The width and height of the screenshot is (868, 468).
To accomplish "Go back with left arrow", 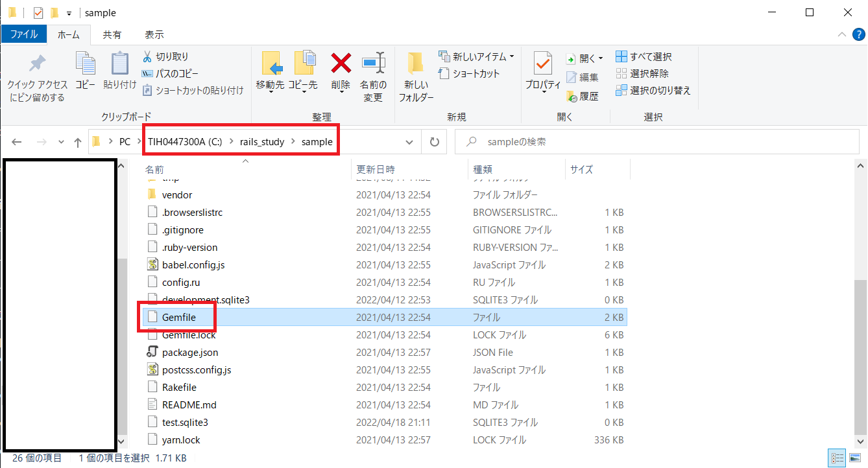I will coord(17,142).
